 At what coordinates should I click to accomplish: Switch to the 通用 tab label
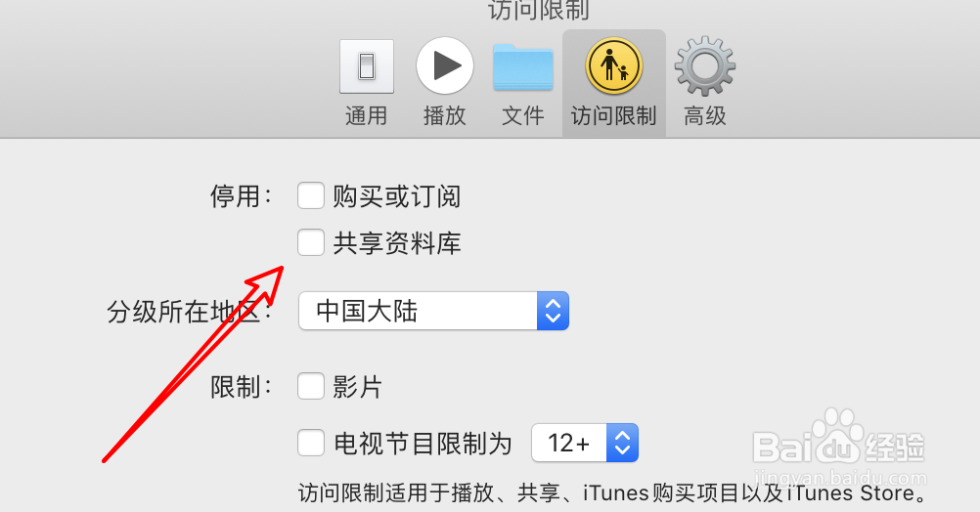(366, 116)
